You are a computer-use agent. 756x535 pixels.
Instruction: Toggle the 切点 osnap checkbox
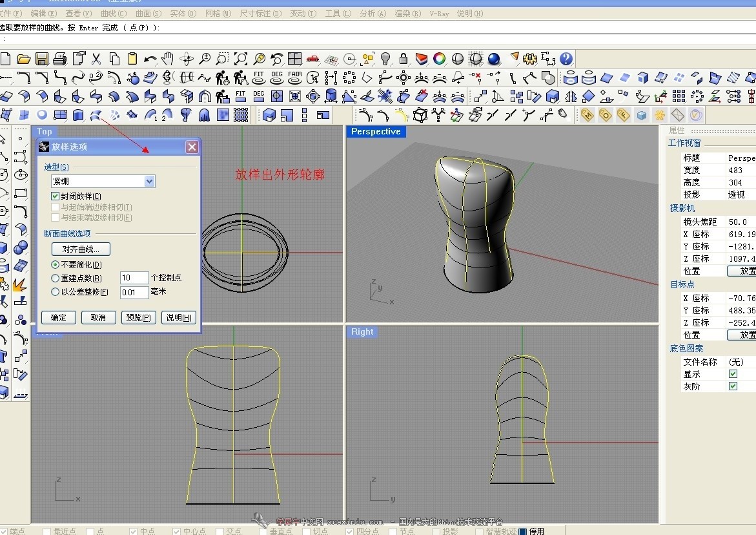coord(306,531)
